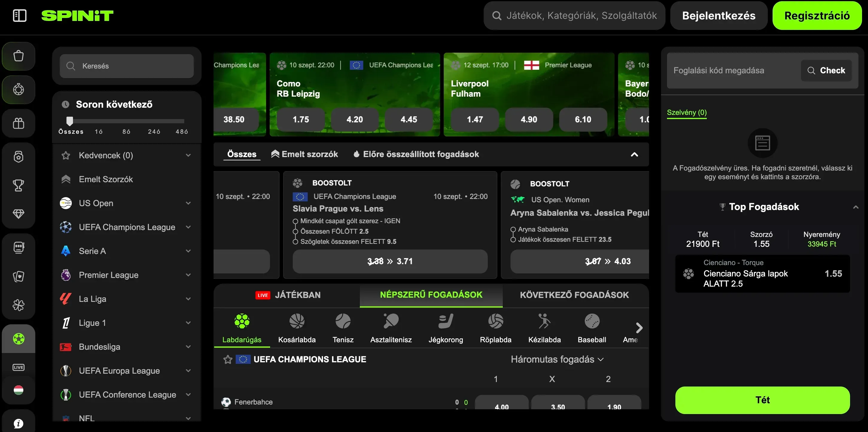Switch to the JÁTÉKBAN live tab
The width and height of the screenshot is (868, 432).
point(287,295)
